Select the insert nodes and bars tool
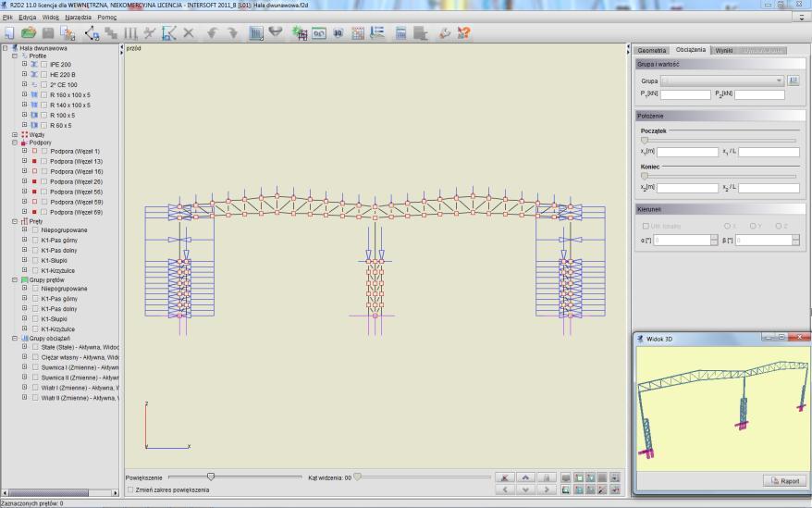The height and width of the screenshot is (508, 812). 92,33
